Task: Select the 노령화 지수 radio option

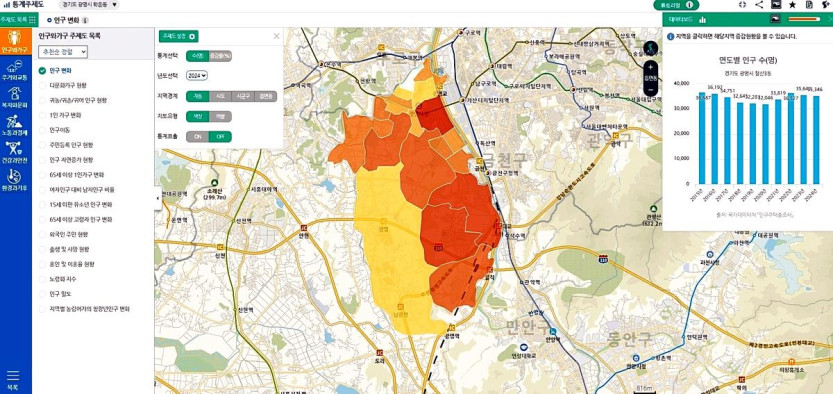Action: tap(42, 279)
